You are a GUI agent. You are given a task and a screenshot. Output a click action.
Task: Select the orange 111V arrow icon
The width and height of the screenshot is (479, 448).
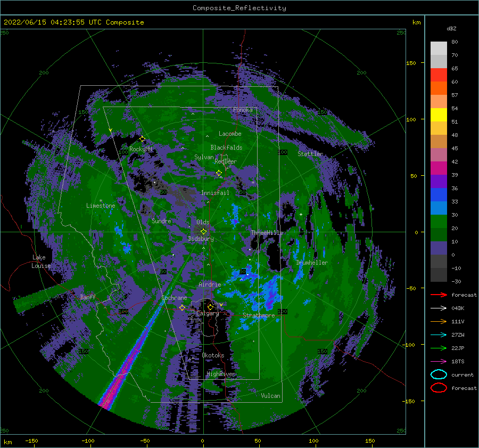click(x=439, y=321)
